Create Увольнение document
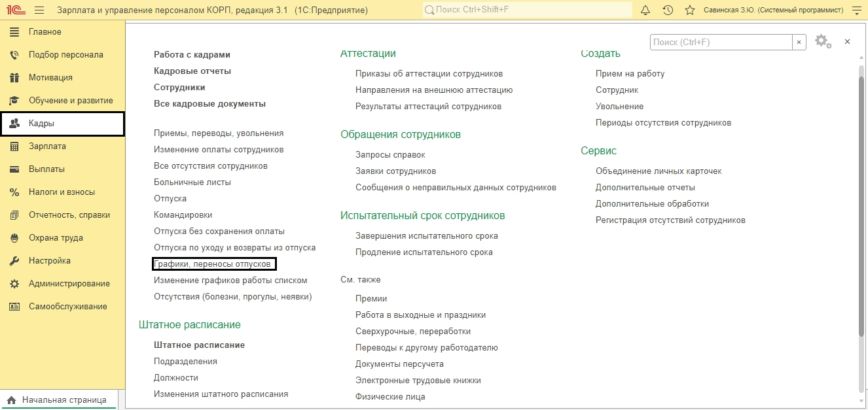868x410 pixels. coord(619,107)
